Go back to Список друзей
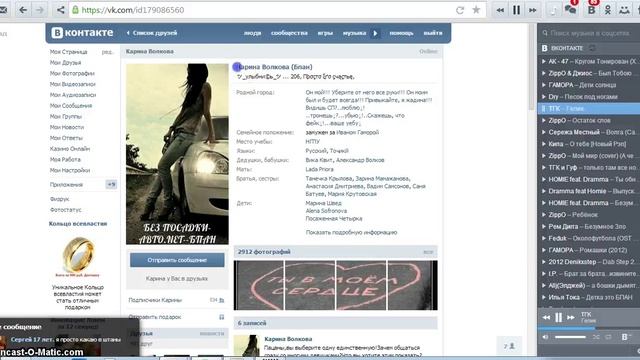640x360 pixels. coord(152,33)
